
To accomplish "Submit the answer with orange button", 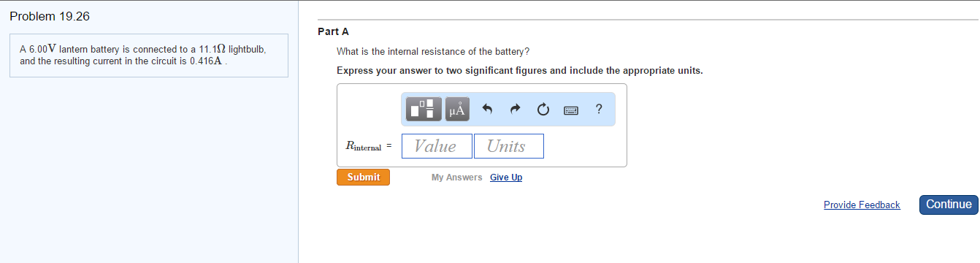I will (363, 177).
